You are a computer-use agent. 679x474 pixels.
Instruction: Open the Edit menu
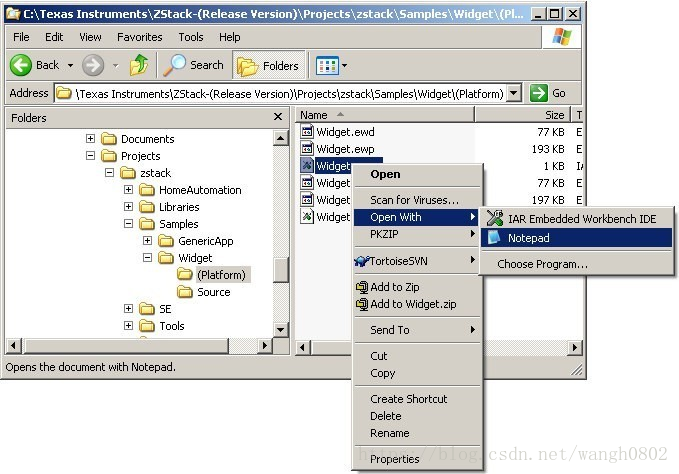click(x=54, y=37)
